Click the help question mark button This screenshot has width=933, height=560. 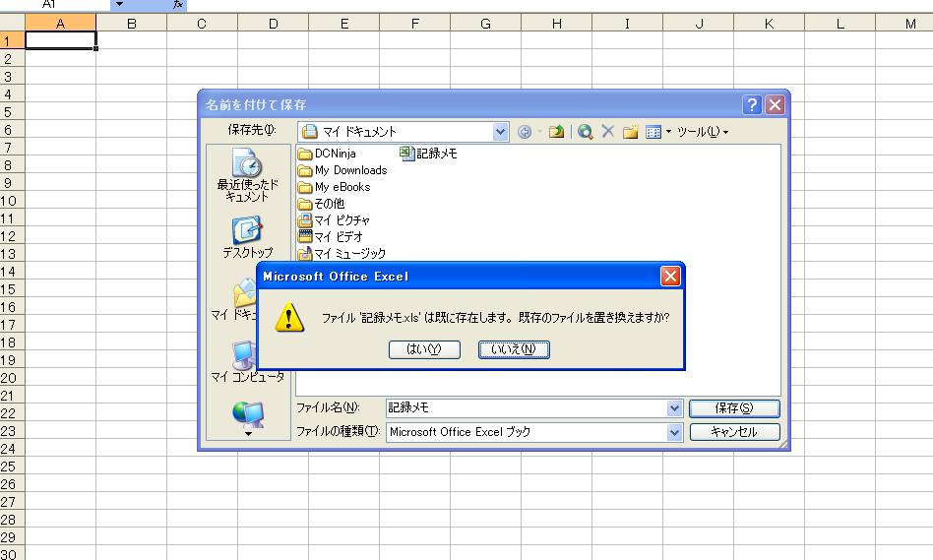(x=752, y=105)
